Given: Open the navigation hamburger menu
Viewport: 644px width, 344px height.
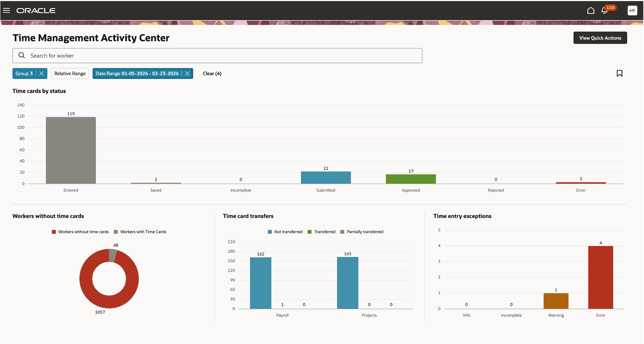Looking at the screenshot, I should point(6,11).
